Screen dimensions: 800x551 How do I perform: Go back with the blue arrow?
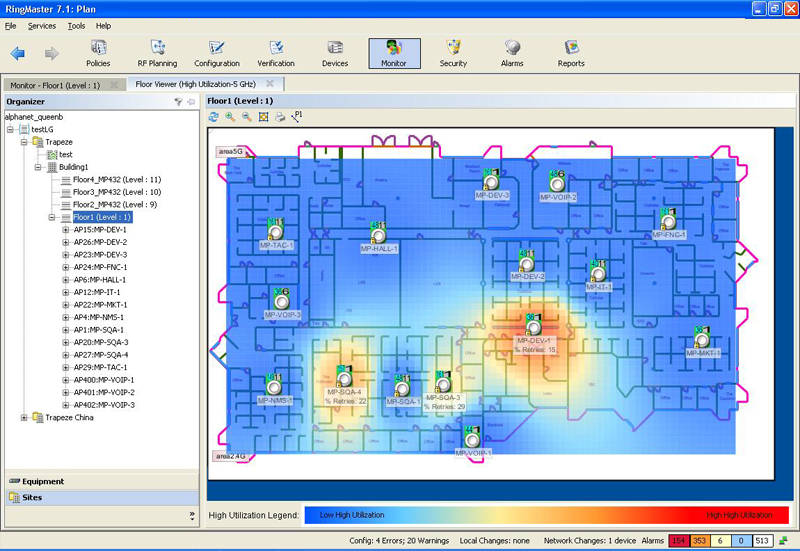point(18,53)
